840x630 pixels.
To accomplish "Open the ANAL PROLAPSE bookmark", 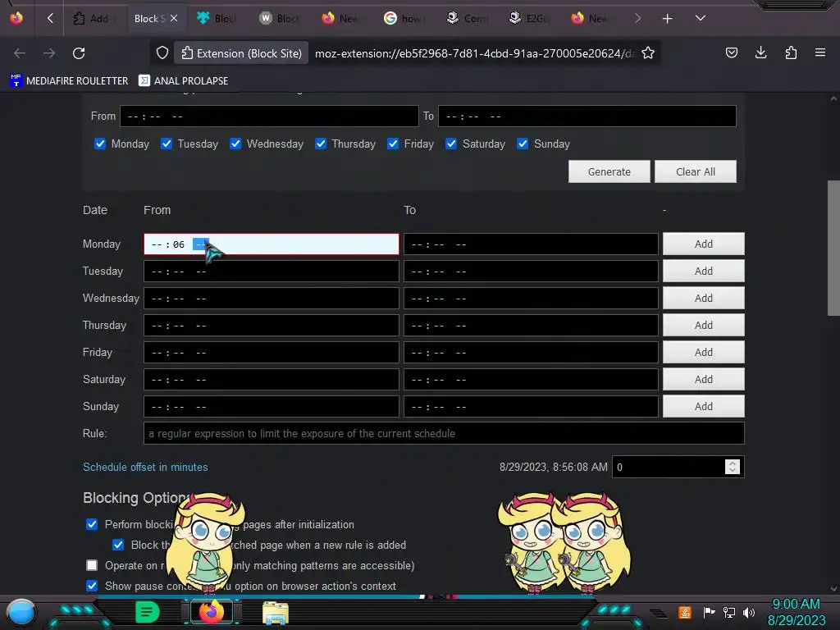I will coord(183,81).
